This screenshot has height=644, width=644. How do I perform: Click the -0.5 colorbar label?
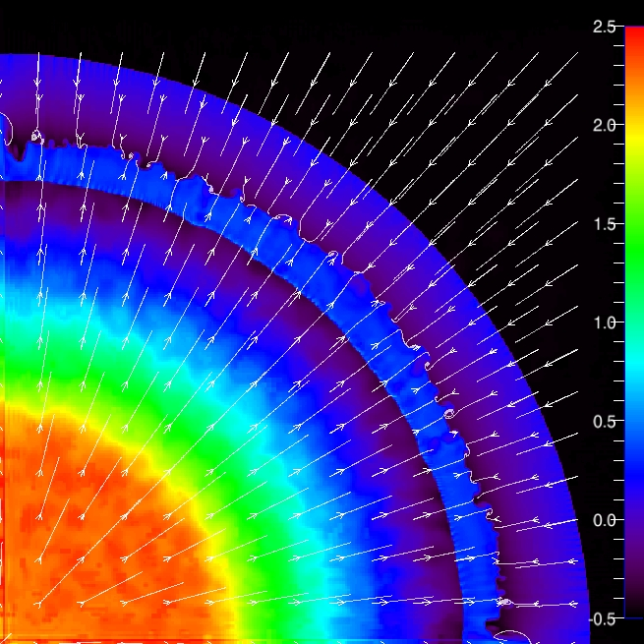tap(602, 619)
